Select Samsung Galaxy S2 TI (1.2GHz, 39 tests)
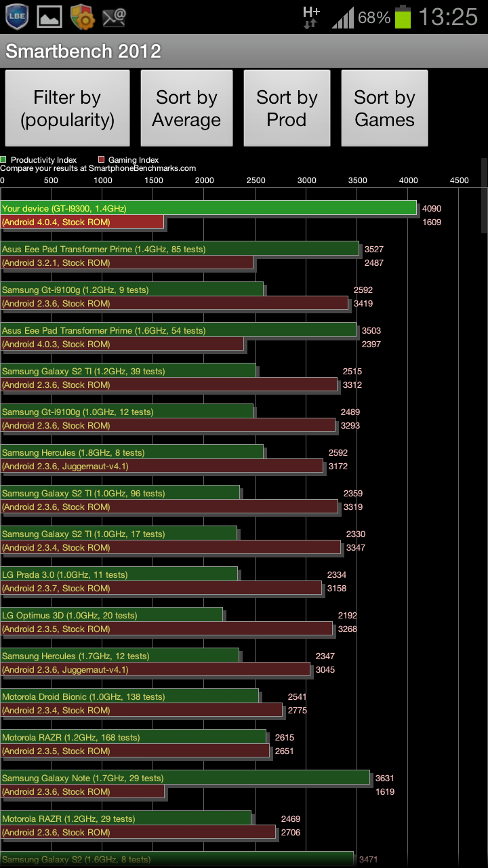This screenshot has height=868, width=488. point(128,371)
